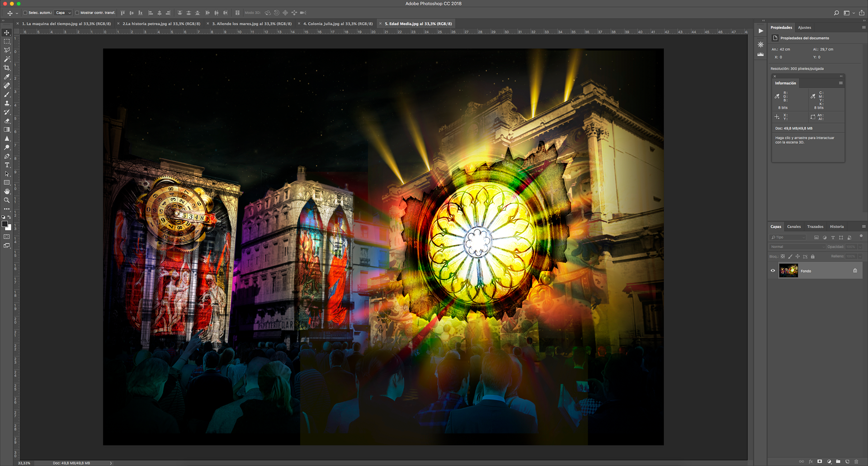Select the Path Selection tool
This screenshot has height=466, width=868.
[7, 174]
